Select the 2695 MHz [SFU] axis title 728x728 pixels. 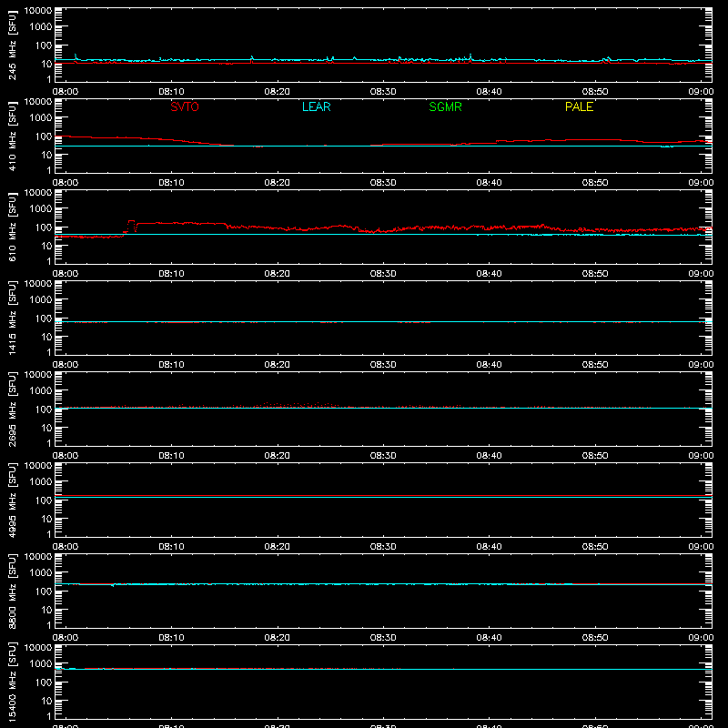12,409
